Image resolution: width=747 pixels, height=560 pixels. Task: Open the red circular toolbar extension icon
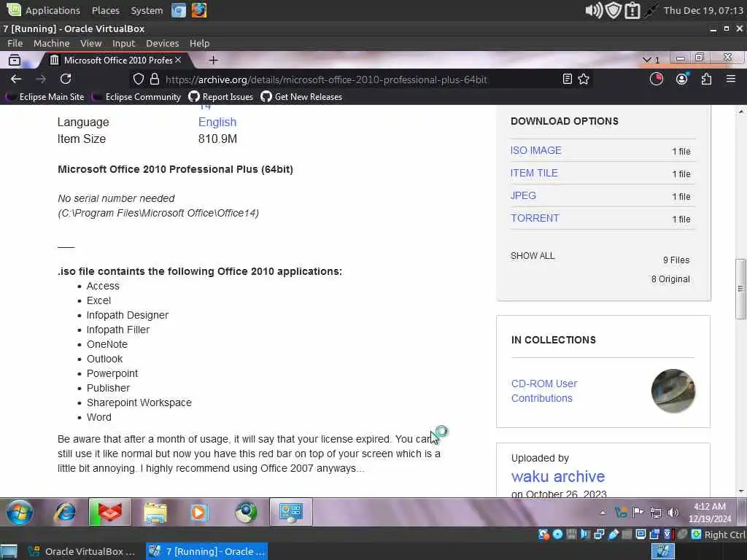657,79
